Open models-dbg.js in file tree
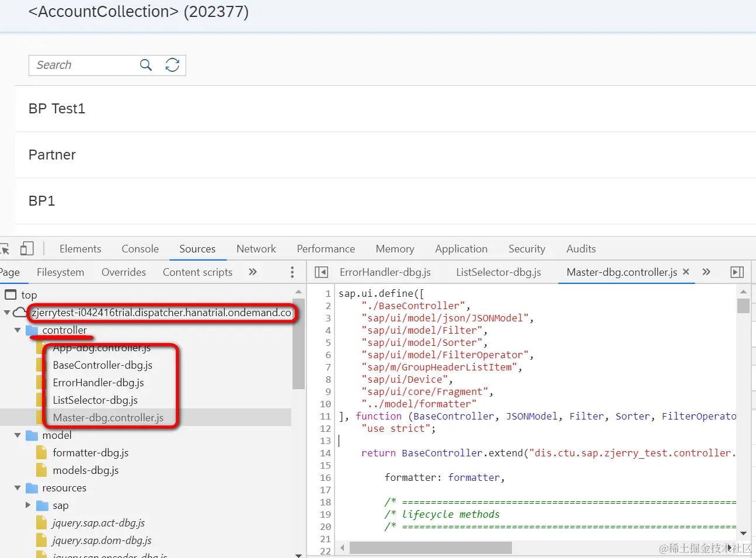 (86, 470)
